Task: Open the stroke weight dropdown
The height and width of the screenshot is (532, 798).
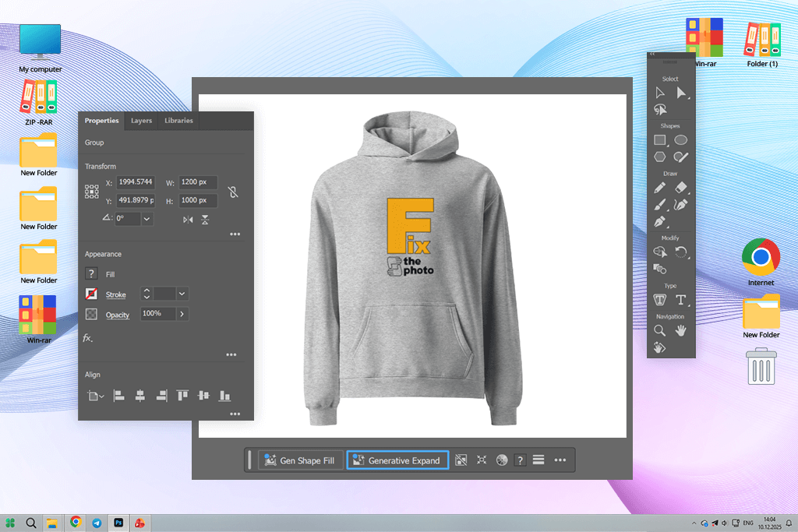Action: tap(182, 294)
